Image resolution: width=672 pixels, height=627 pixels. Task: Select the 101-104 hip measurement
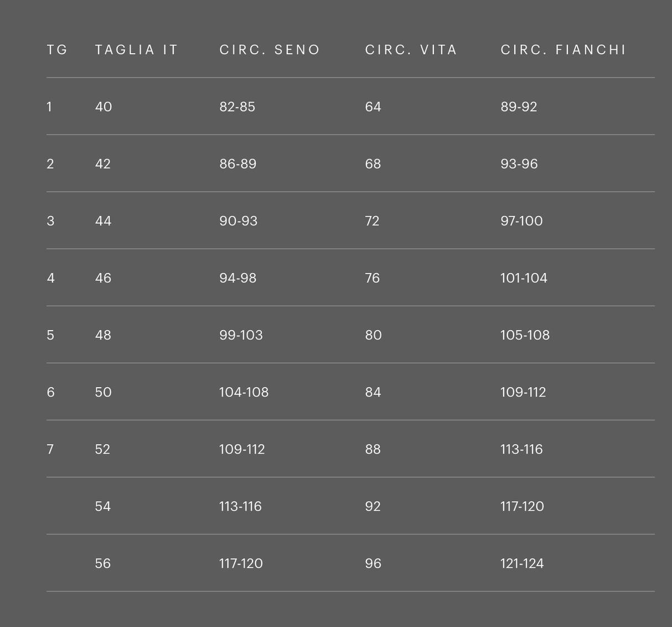[x=524, y=278]
